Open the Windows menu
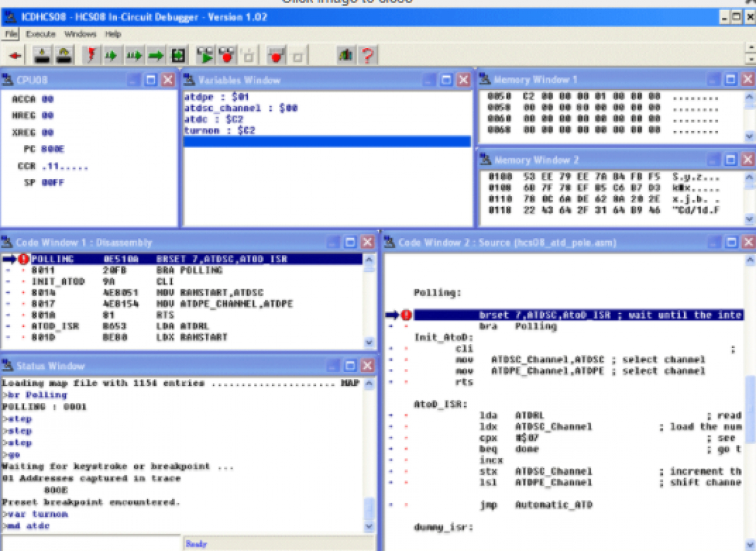This screenshot has width=756, height=551. [x=80, y=34]
